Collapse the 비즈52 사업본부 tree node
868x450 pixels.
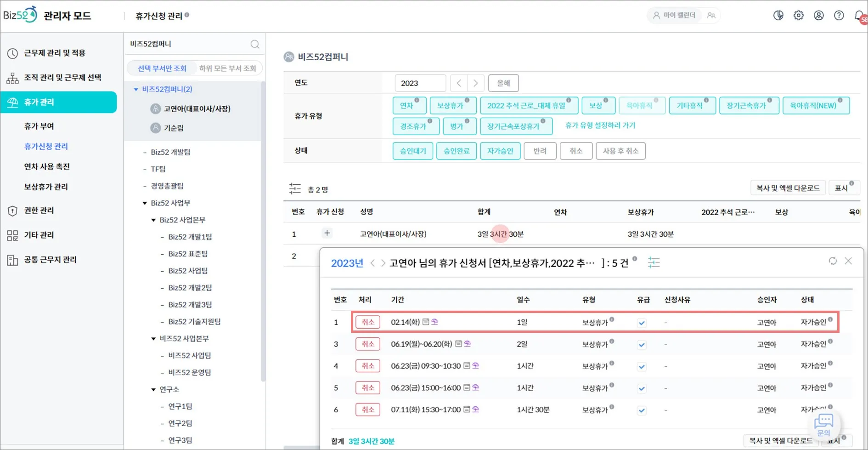pyautogui.click(x=153, y=338)
